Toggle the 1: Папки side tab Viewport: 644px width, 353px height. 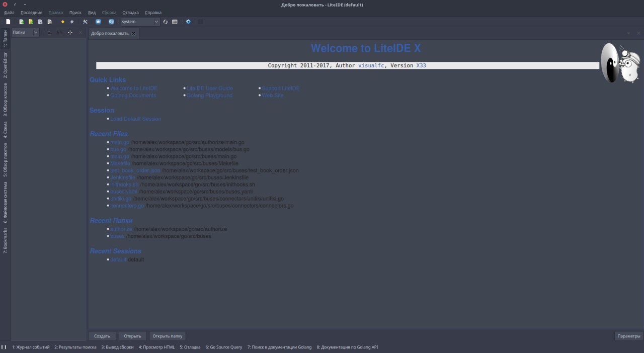click(x=6, y=39)
